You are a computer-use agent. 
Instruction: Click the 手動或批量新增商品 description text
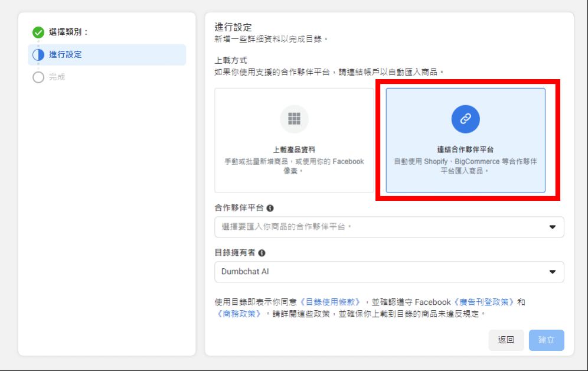294,166
